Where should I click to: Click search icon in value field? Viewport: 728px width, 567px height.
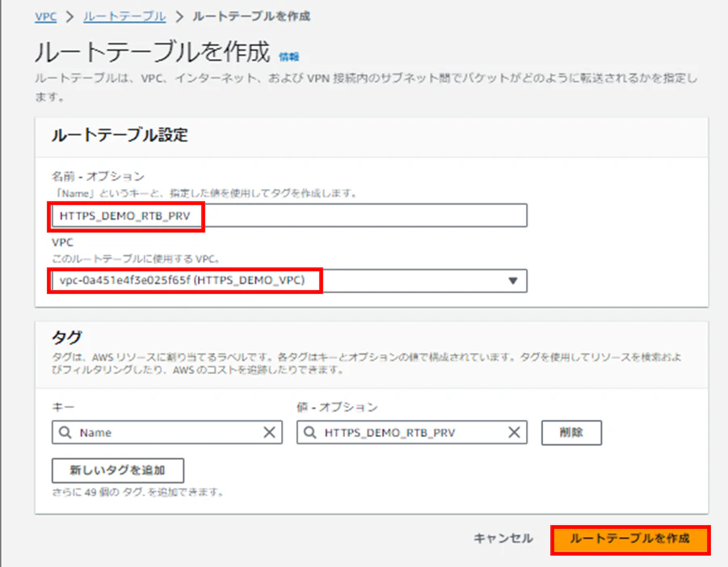coord(309,432)
